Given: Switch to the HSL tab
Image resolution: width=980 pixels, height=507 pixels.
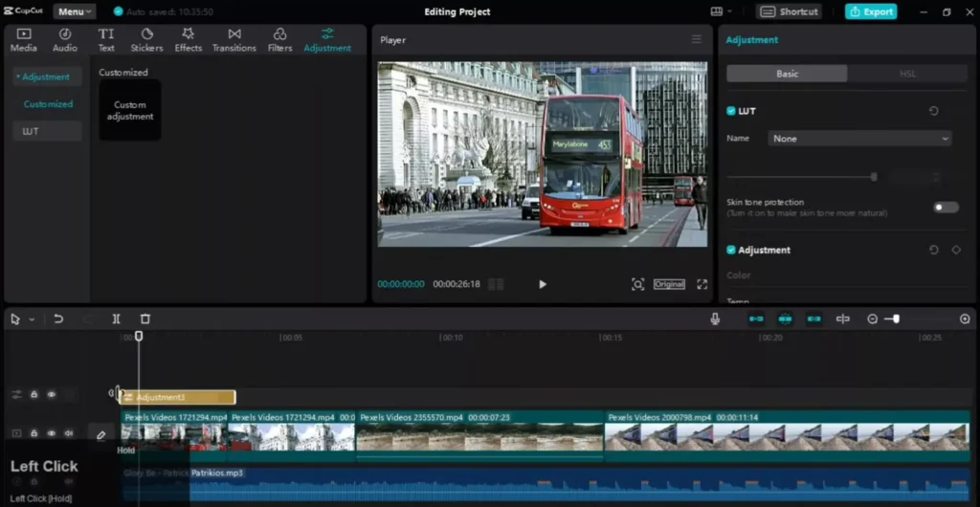Looking at the screenshot, I should click(907, 74).
